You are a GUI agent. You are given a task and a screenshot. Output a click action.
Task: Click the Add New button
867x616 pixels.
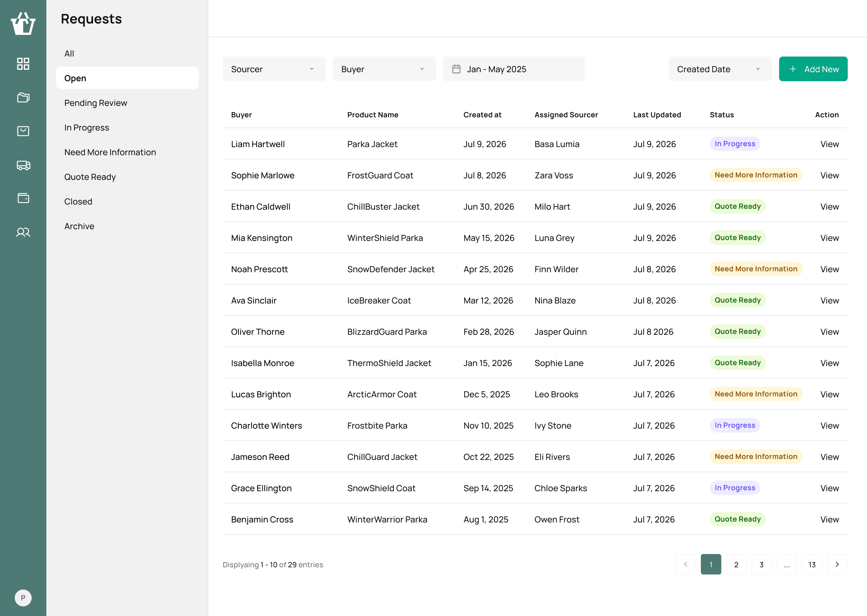coord(813,69)
